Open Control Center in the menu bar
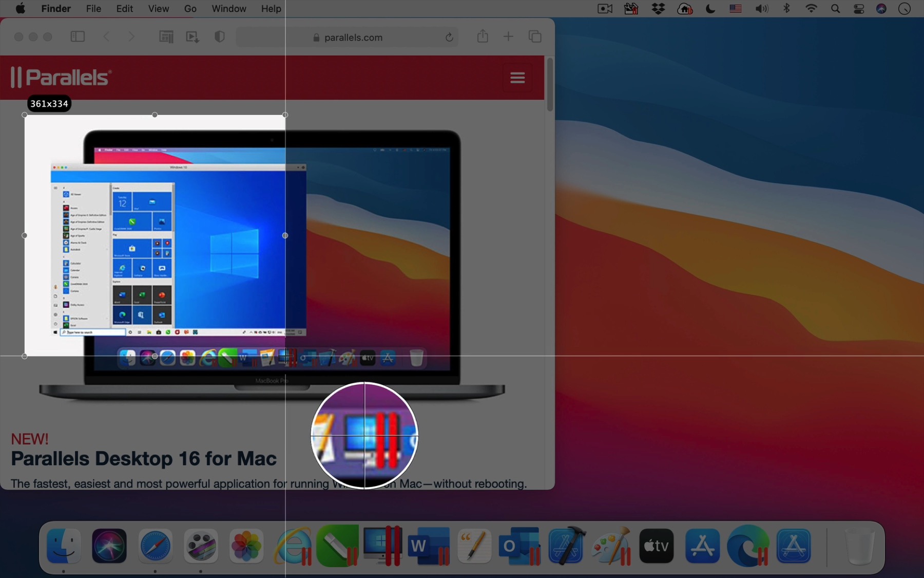924x578 pixels. click(858, 9)
